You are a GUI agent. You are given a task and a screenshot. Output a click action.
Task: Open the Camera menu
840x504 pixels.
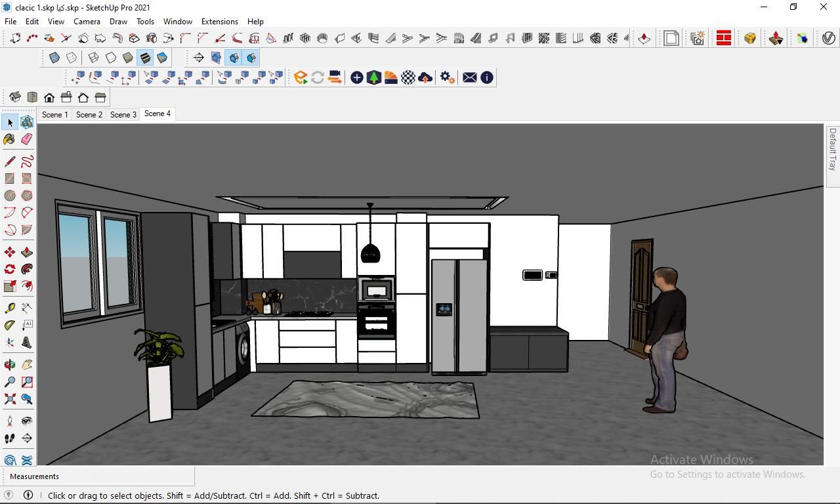pos(87,21)
